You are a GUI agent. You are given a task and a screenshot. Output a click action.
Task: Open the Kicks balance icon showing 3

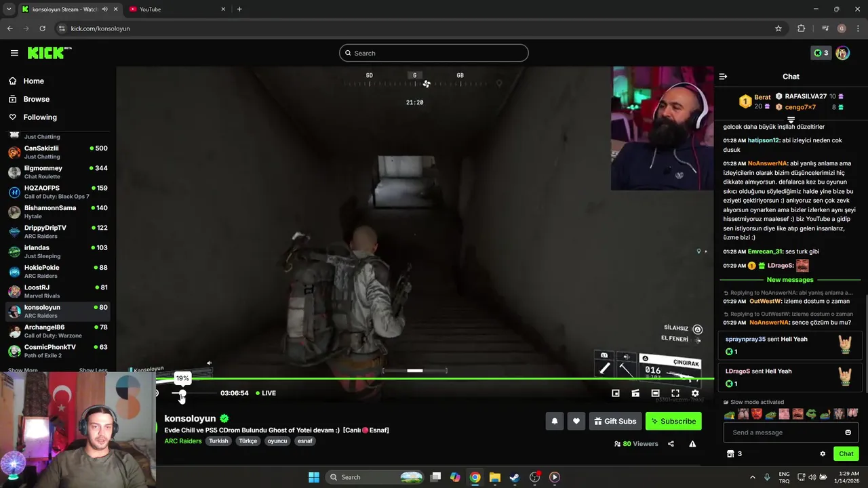pos(821,53)
